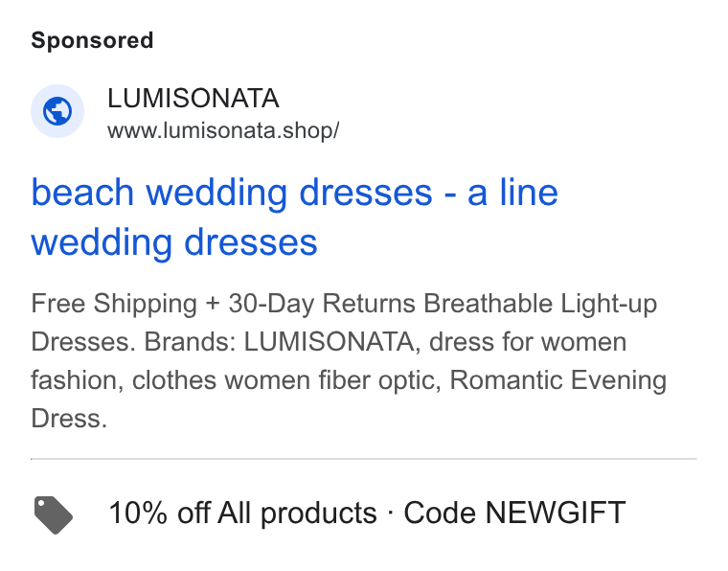Click the 'dress for women' phrase
The image size is (728, 571).
[x=528, y=342]
